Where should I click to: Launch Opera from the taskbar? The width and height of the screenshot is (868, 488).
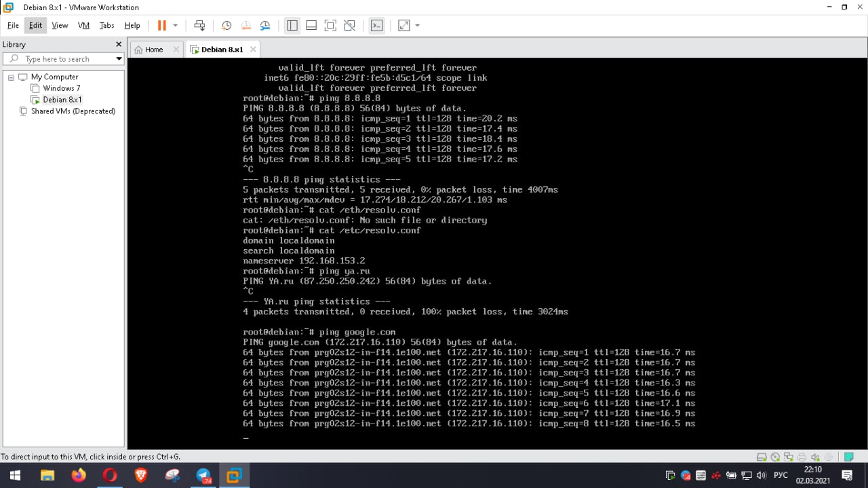[110, 475]
